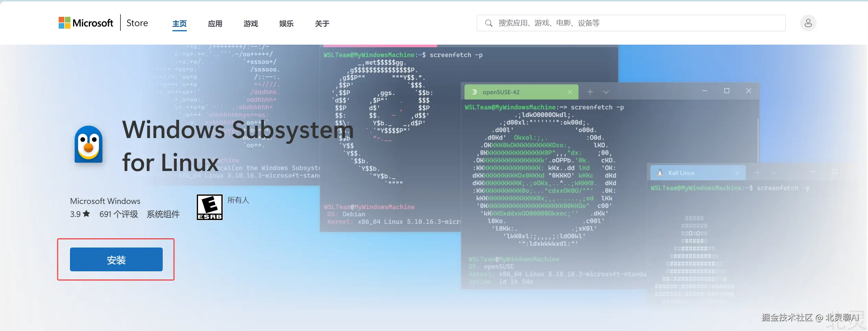Click the Microsoft logo in the header

click(x=86, y=23)
